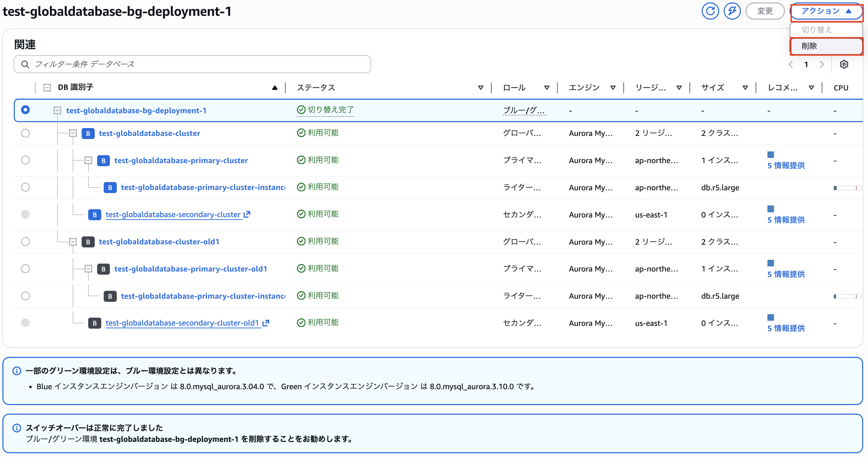Select the radio button for test-globaldatabase-cluster
Image resolution: width=868 pixels, height=457 pixels.
point(25,133)
